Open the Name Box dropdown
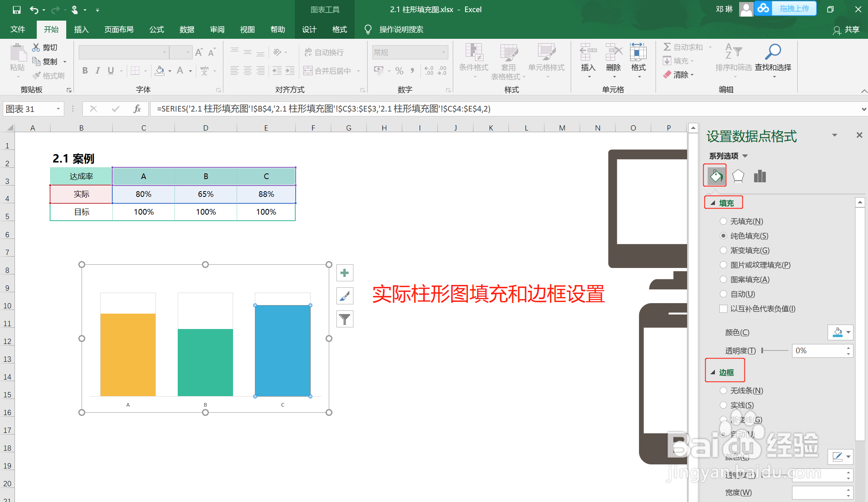This screenshot has width=868, height=502. click(x=58, y=109)
